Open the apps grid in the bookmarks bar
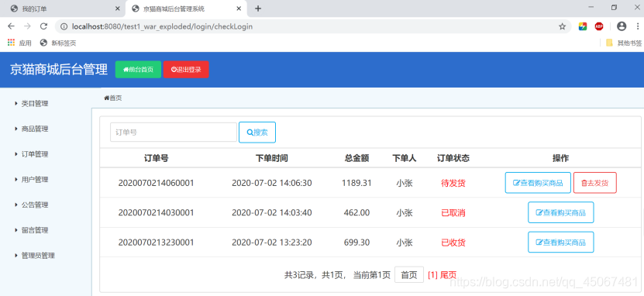Image resolution: width=644 pixels, height=296 pixels. pyautogui.click(x=11, y=43)
